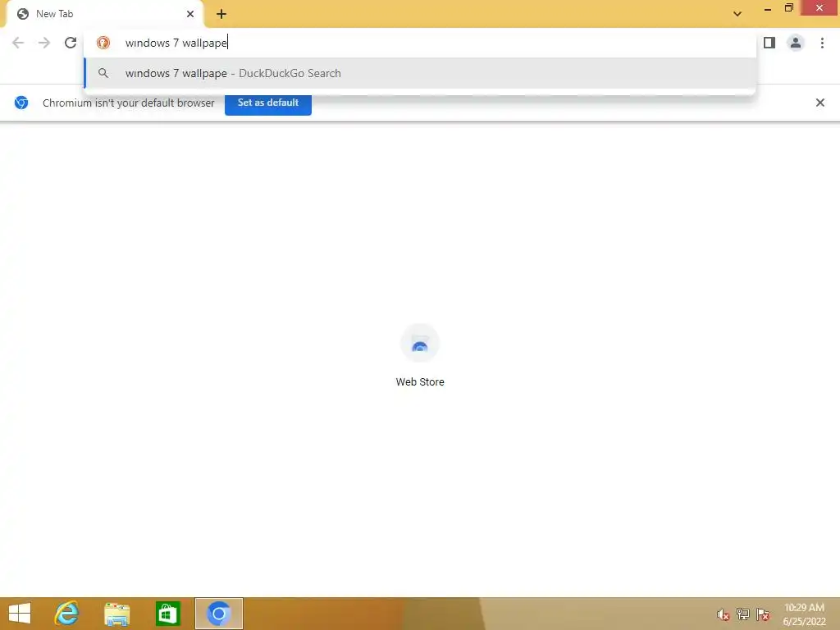Screen dimensions: 840x630
Task: Launch Internet Explorer from taskbar
Action: click(x=67, y=614)
